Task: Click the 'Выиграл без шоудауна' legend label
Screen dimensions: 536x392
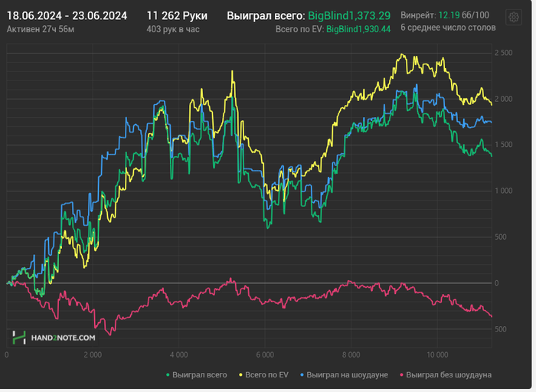Action: (x=449, y=375)
